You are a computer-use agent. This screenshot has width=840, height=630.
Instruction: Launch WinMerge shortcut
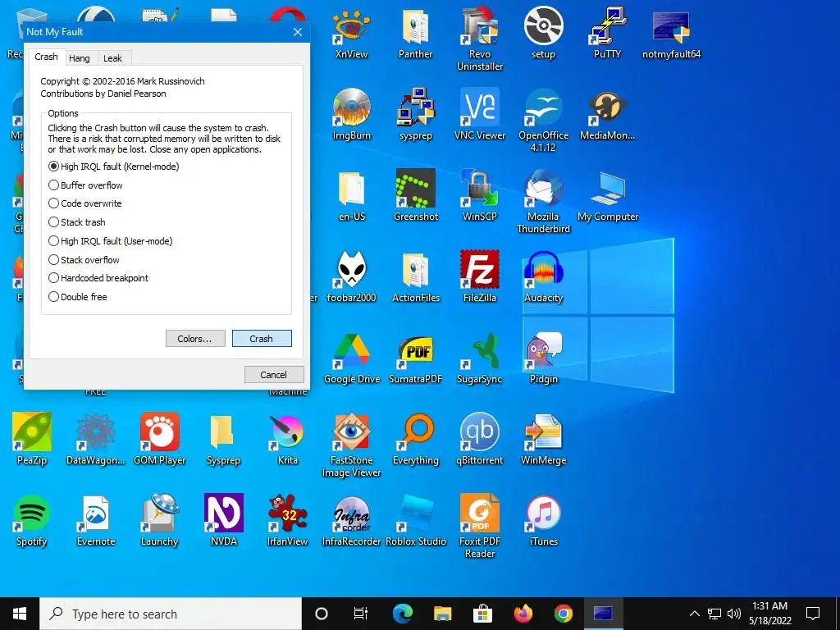click(x=543, y=440)
